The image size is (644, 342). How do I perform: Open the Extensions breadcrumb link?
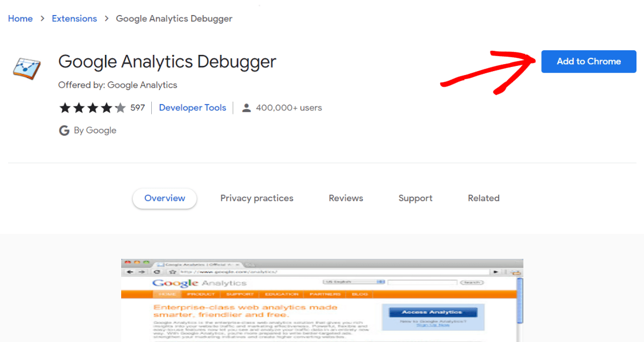coord(74,18)
